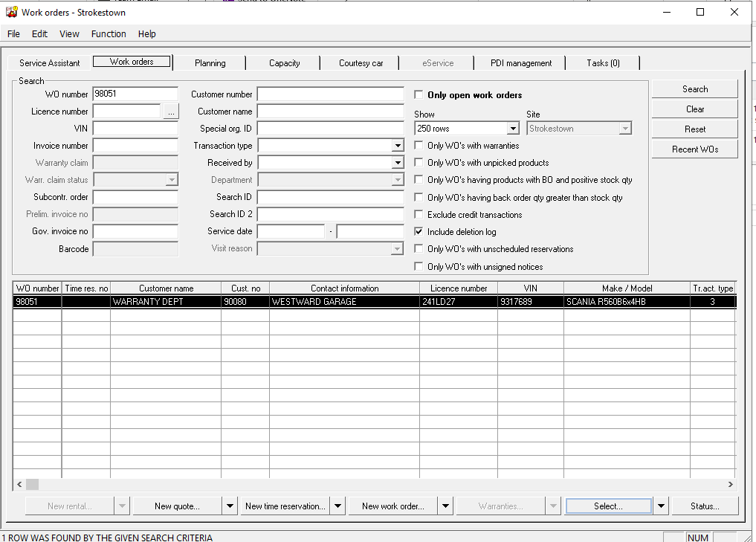The width and height of the screenshot is (756, 542).
Task: Switch to Planning tab
Action: click(210, 63)
